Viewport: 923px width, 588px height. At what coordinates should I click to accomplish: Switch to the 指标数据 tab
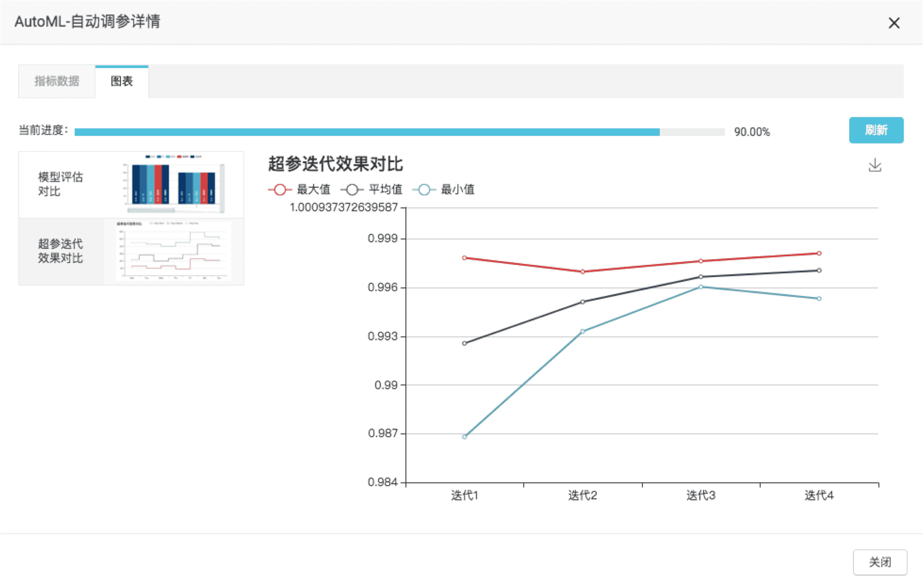57,81
